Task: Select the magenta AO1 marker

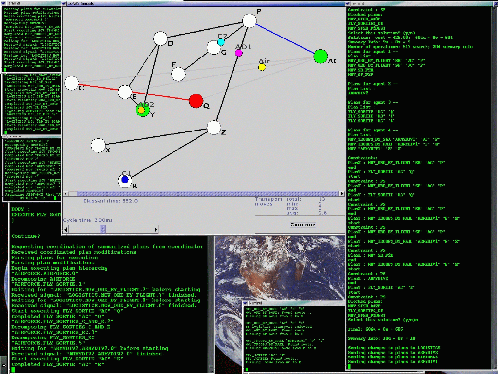Action: (239, 53)
